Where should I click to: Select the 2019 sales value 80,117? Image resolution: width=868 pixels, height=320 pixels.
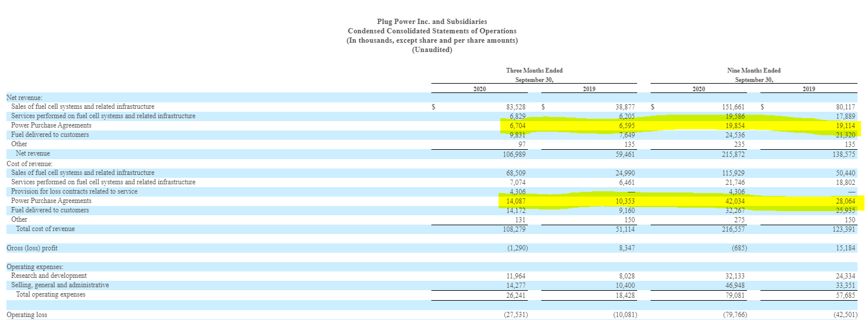click(x=846, y=106)
